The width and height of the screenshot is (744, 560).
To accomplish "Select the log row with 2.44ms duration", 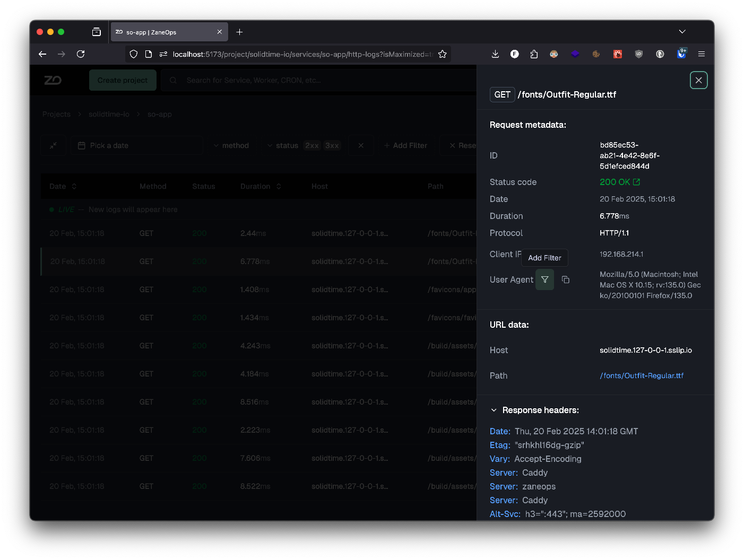I will coord(258,233).
